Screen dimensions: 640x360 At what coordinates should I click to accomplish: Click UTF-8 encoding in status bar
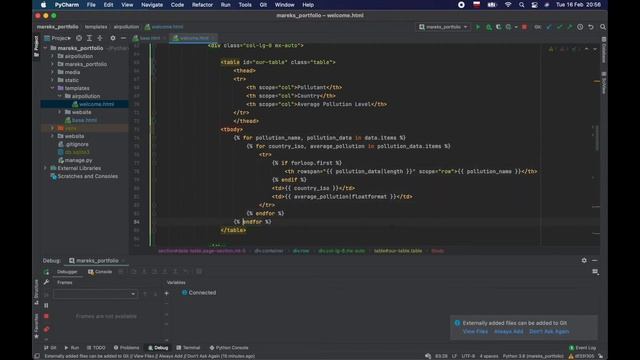point(468,356)
